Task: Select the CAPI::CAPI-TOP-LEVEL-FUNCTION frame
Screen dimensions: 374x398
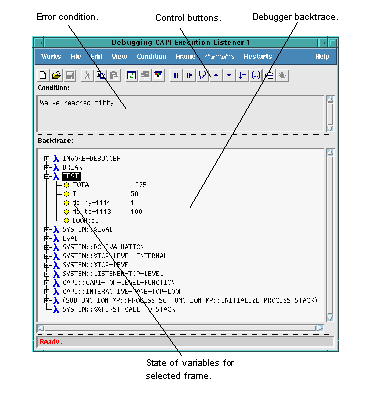Action: tap(118, 283)
